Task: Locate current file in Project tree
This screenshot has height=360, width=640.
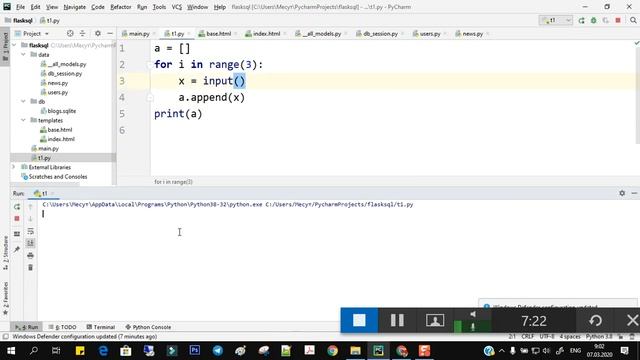Action: [70, 33]
